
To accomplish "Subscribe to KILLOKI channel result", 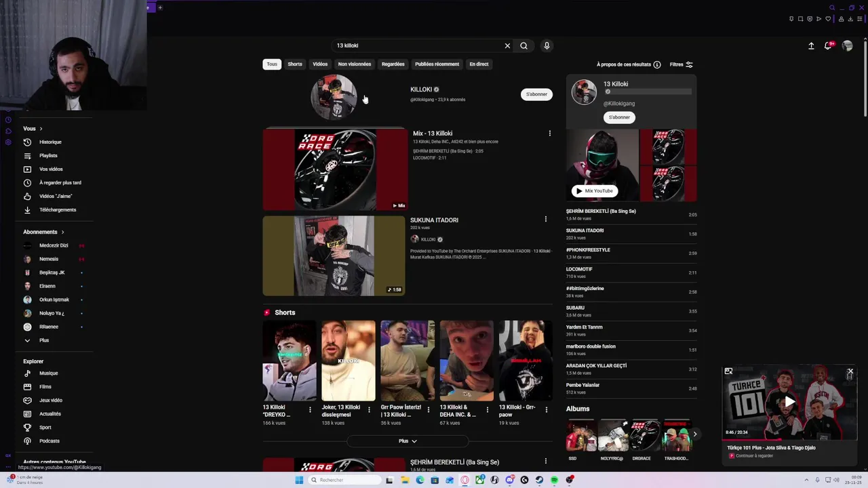I will pyautogui.click(x=536, y=94).
